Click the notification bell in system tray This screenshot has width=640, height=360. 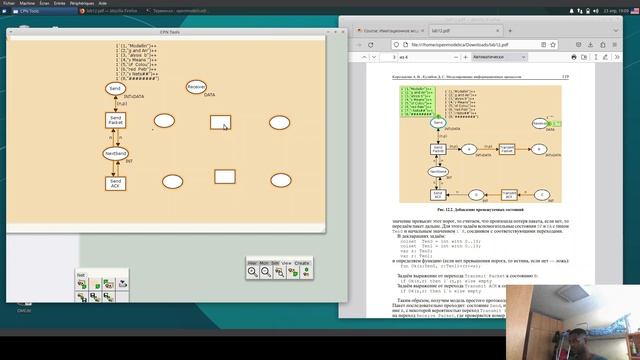[571, 11]
